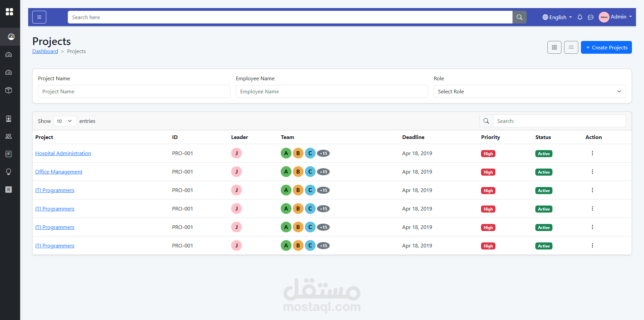Click the search icon beside table Search field
The height and width of the screenshot is (320, 644).
tap(486, 121)
